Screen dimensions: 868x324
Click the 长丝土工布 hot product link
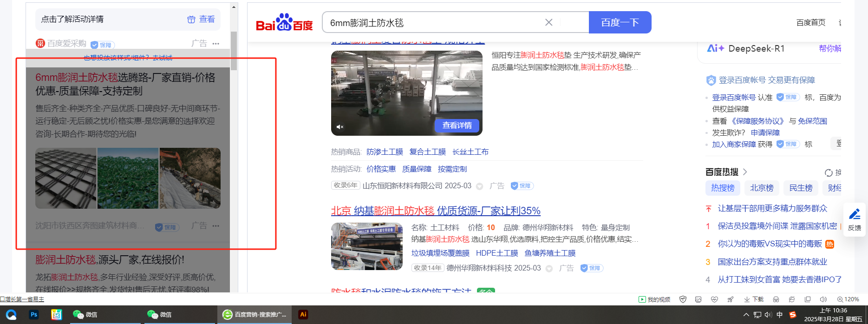tap(470, 152)
